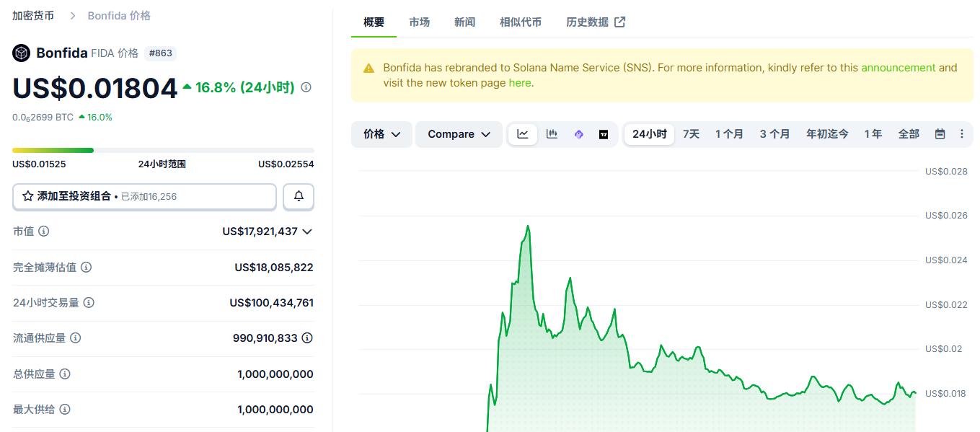Select the 1年 time range
980x432 pixels.
click(873, 134)
